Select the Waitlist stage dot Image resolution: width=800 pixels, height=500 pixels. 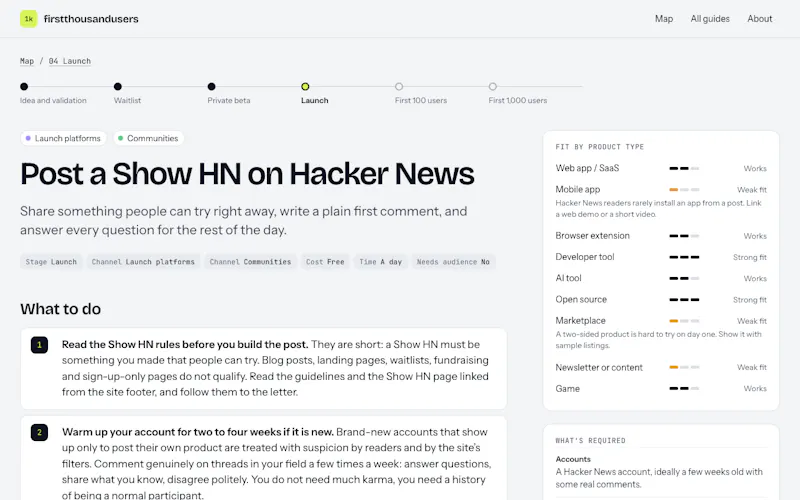(x=118, y=86)
